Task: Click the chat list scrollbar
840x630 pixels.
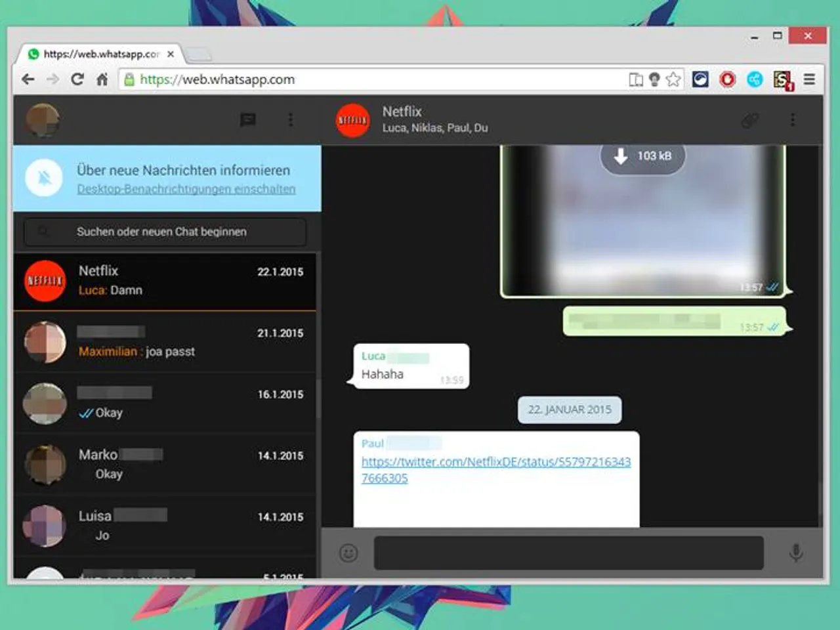Action: (x=318, y=399)
